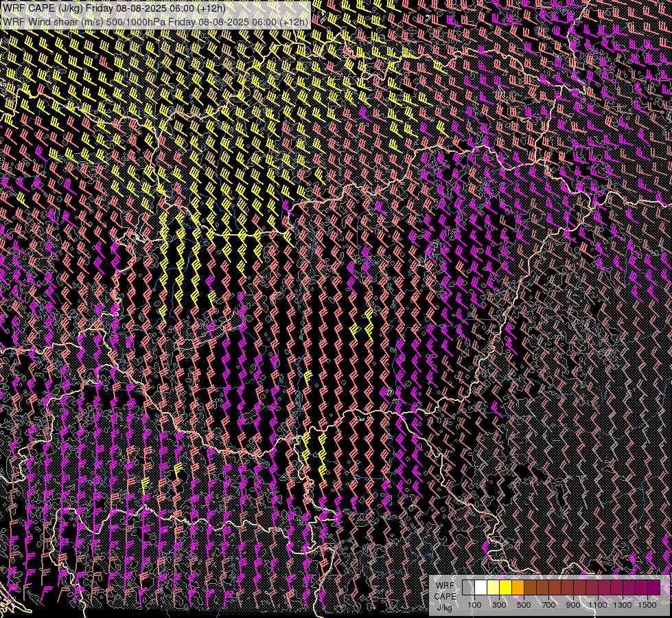Select the gray legend swatch below 100
This screenshot has height=618, width=672.
tap(468, 588)
